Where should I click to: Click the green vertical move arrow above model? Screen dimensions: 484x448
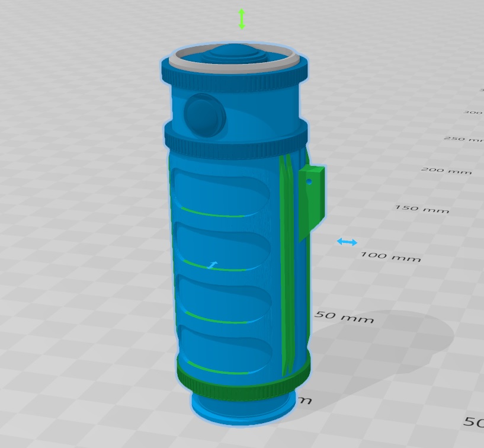tap(242, 19)
